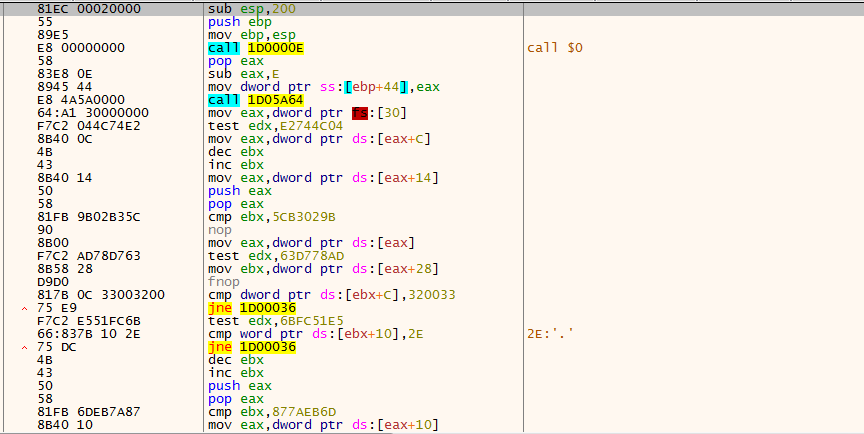The image size is (864, 434).
Task: Select 'jne 1D00036' on the 75 E9 row
Action: point(252,308)
